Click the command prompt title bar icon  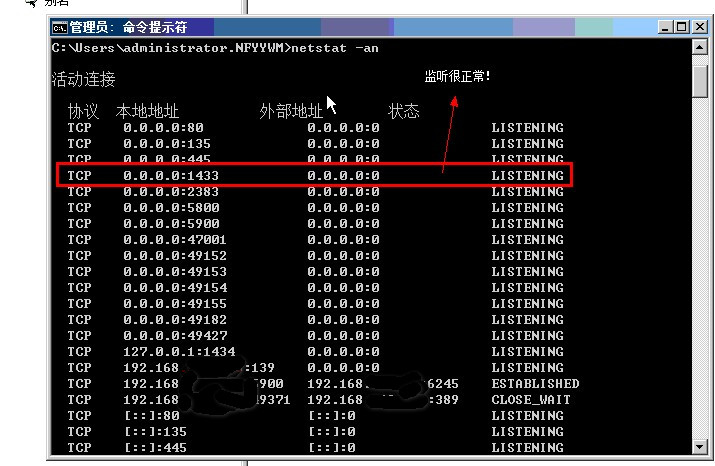pos(59,28)
